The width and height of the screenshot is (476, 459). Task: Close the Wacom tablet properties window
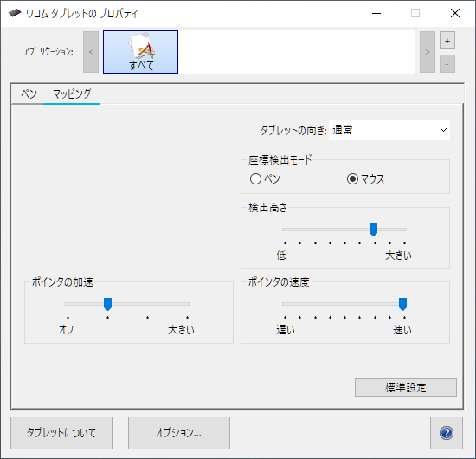point(454,13)
